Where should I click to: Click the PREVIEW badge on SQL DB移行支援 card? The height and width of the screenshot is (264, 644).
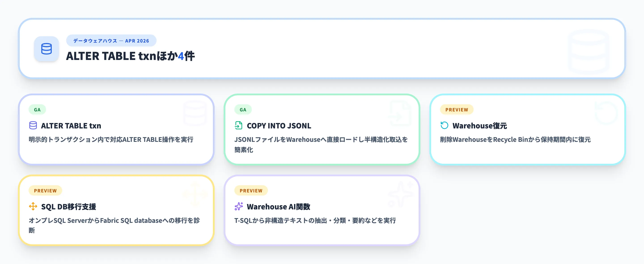[45, 191]
